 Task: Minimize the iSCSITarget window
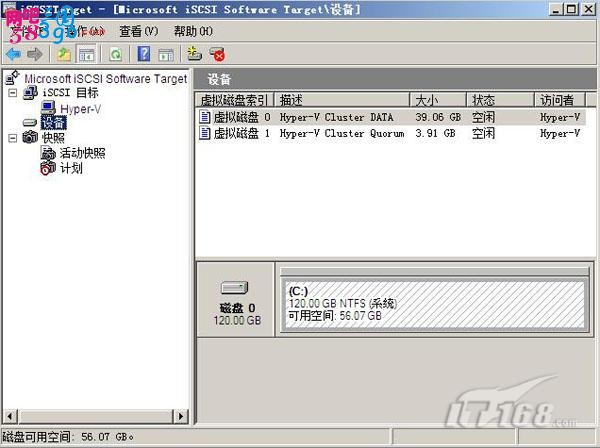pos(556,9)
